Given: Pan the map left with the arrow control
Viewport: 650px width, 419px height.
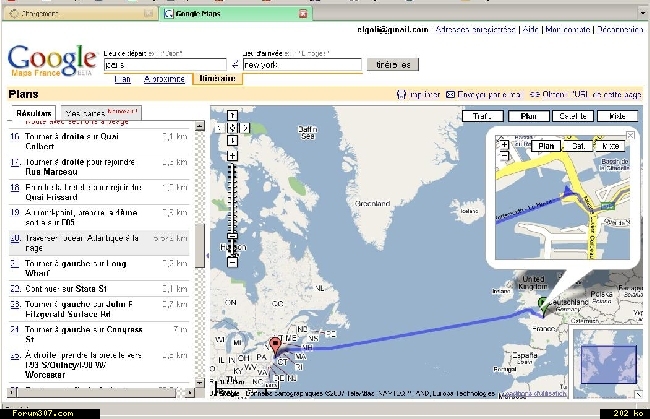Looking at the screenshot, I should coord(219,128).
